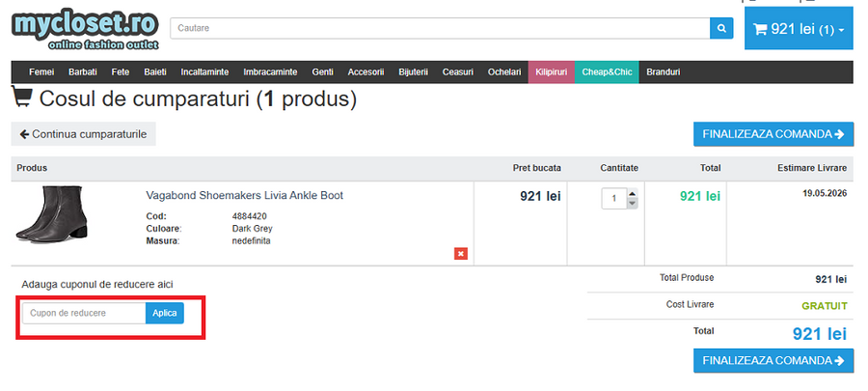Open the Fete menu
This screenshot has height=391, width=868.
tap(121, 72)
